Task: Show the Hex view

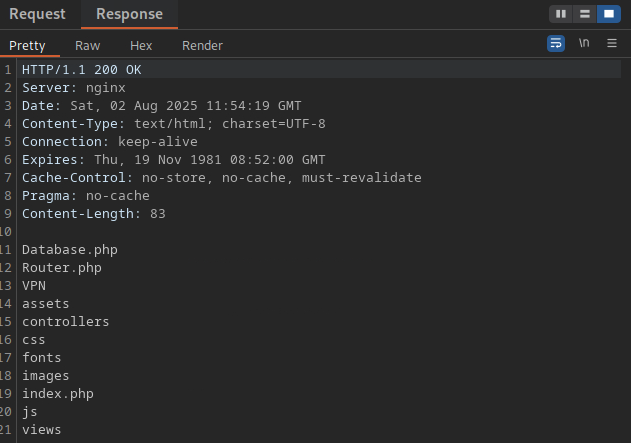Action: pyautogui.click(x=141, y=45)
